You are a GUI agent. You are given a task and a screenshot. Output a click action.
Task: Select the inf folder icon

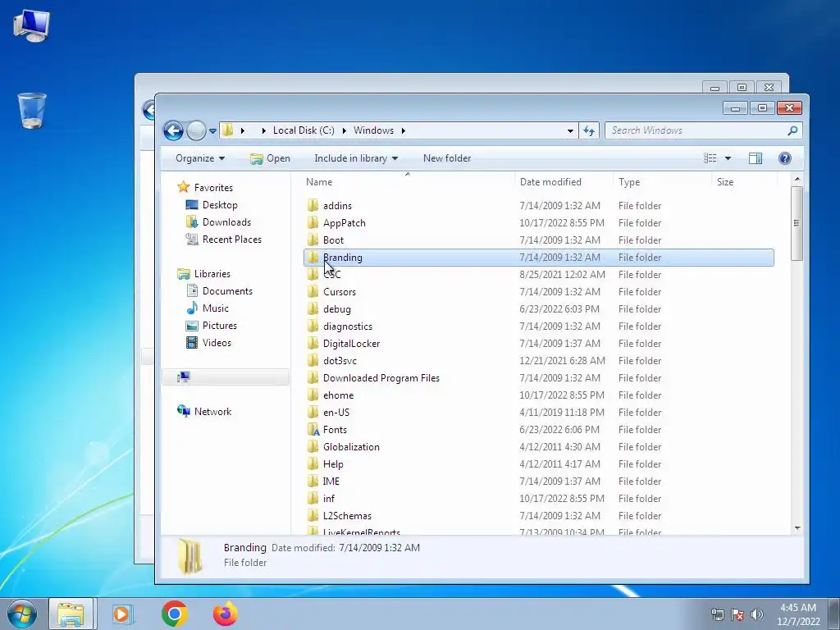(313, 498)
